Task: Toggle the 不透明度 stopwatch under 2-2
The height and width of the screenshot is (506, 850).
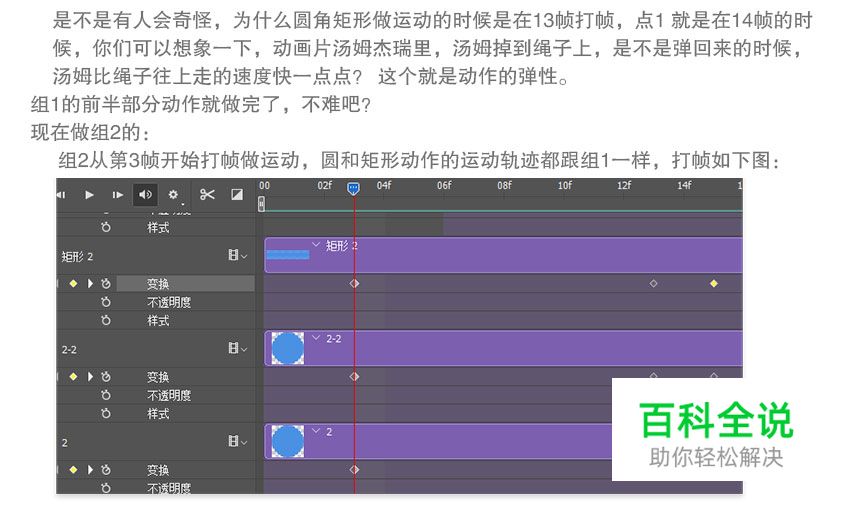Action: (x=106, y=395)
